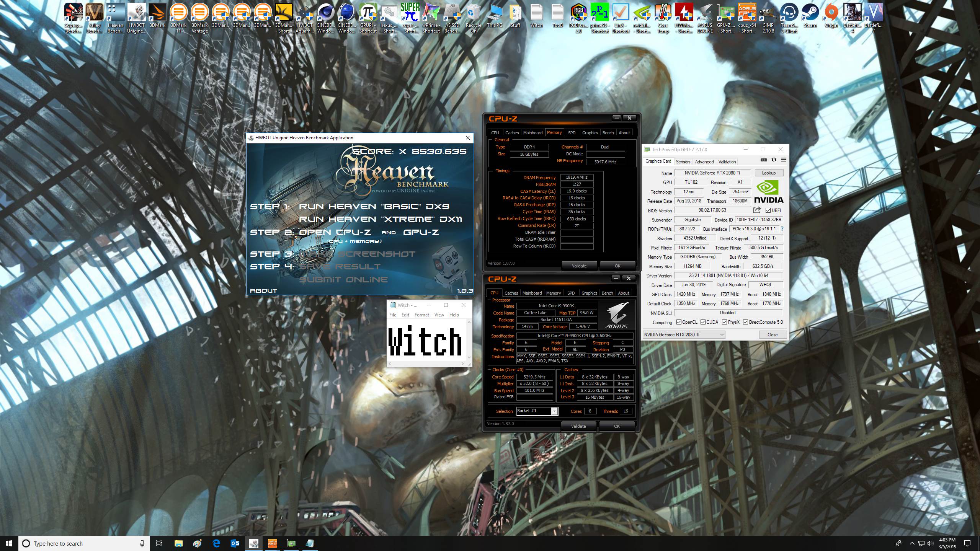Open Outlook from the taskbar
980x551 pixels.
(235, 543)
